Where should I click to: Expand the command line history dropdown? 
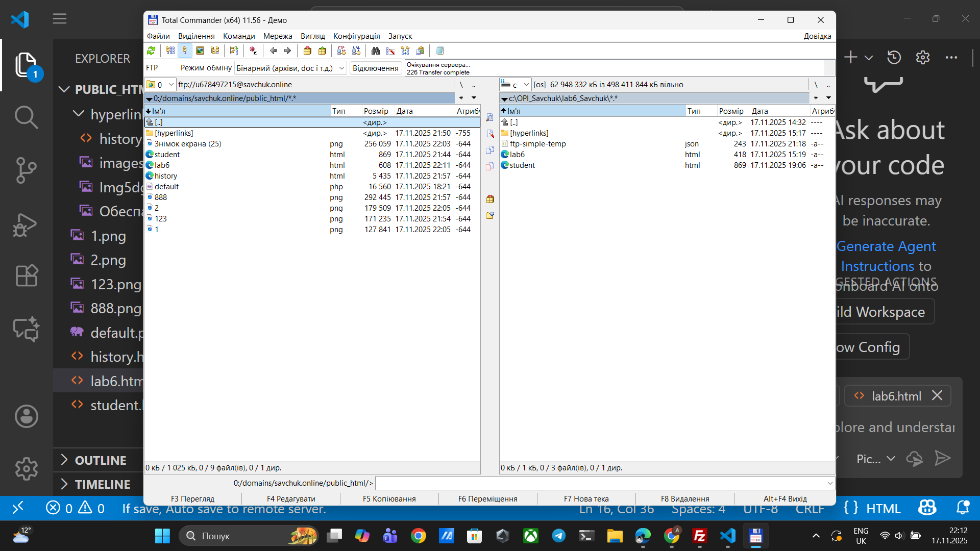point(829,483)
